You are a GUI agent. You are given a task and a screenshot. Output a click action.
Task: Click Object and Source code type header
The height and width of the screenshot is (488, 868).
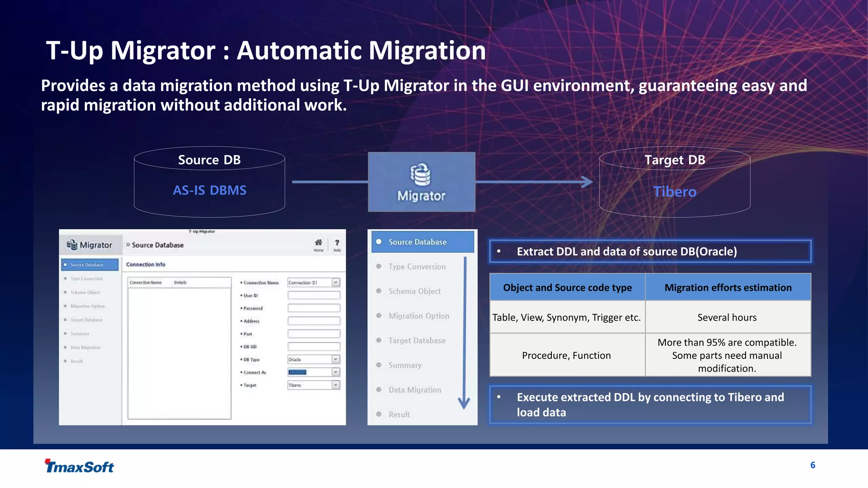point(568,287)
